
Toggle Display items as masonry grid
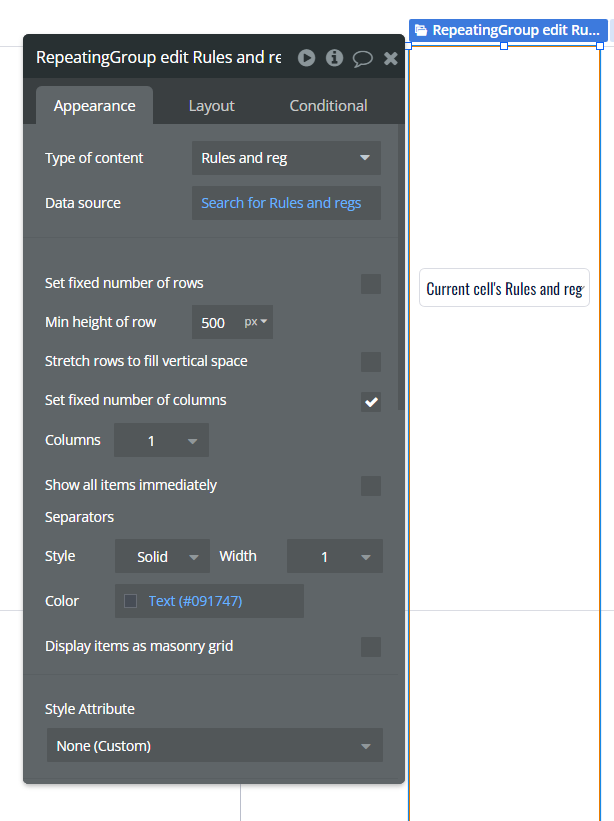pos(371,647)
